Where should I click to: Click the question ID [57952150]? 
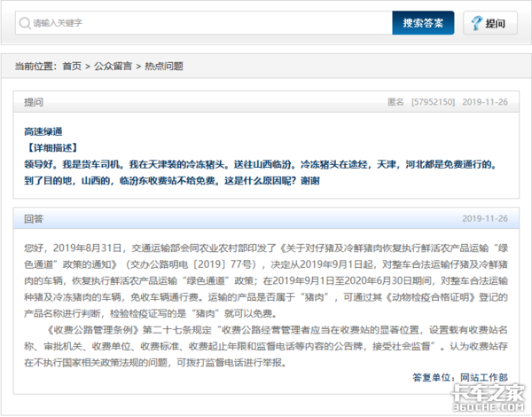[x=434, y=102]
